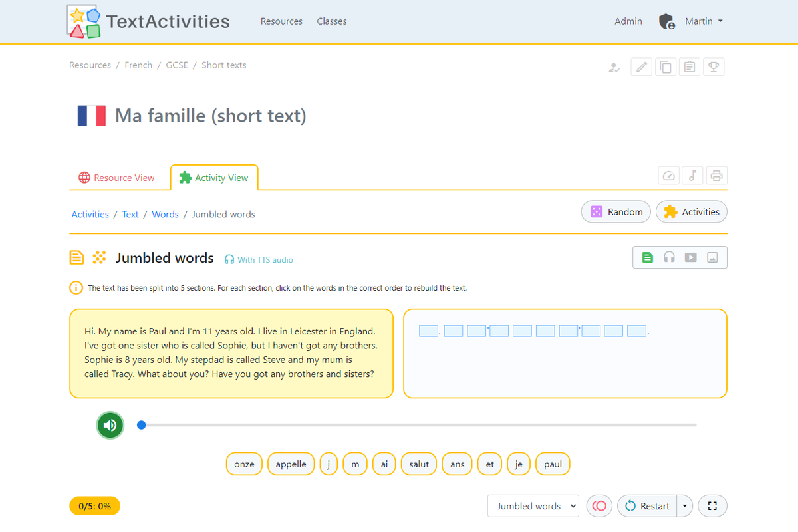Click the 0/5: 0% score badge
This screenshot has height=532, width=798.
[94, 506]
